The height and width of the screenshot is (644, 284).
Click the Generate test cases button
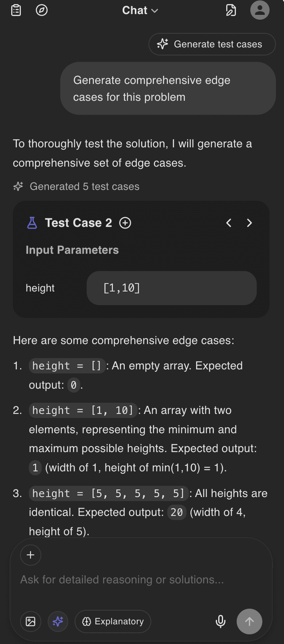tap(212, 44)
